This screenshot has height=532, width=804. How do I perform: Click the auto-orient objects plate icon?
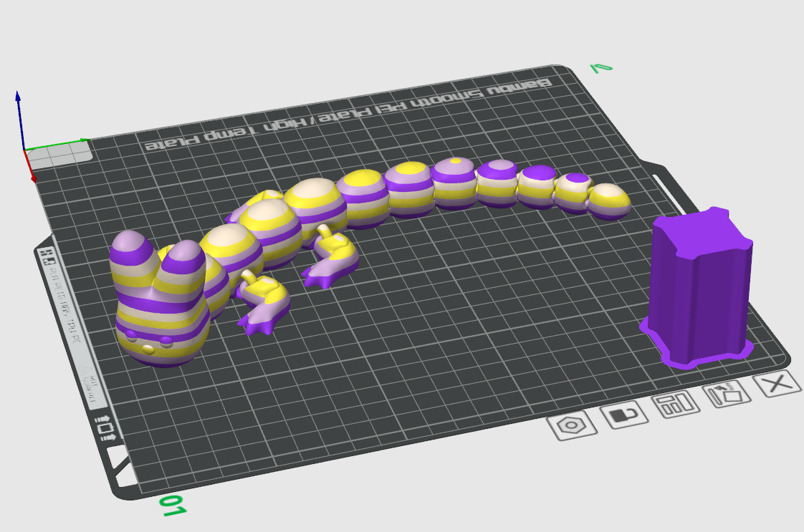tap(727, 394)
